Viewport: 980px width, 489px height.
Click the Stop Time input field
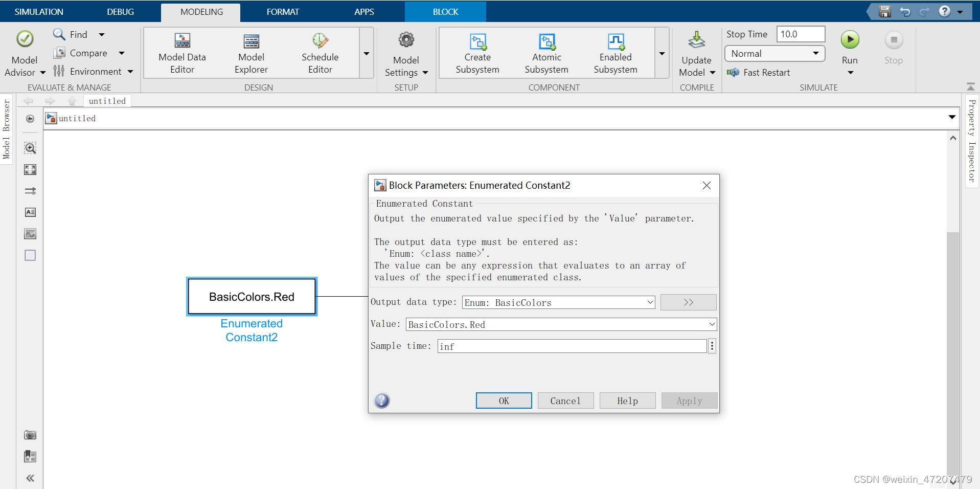point(801,34)
